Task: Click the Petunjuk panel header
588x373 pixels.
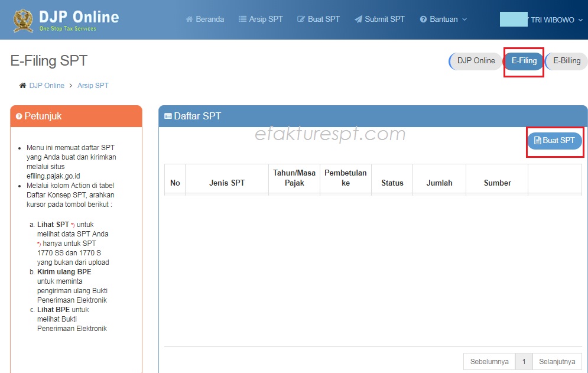Action: click(76, 116)
